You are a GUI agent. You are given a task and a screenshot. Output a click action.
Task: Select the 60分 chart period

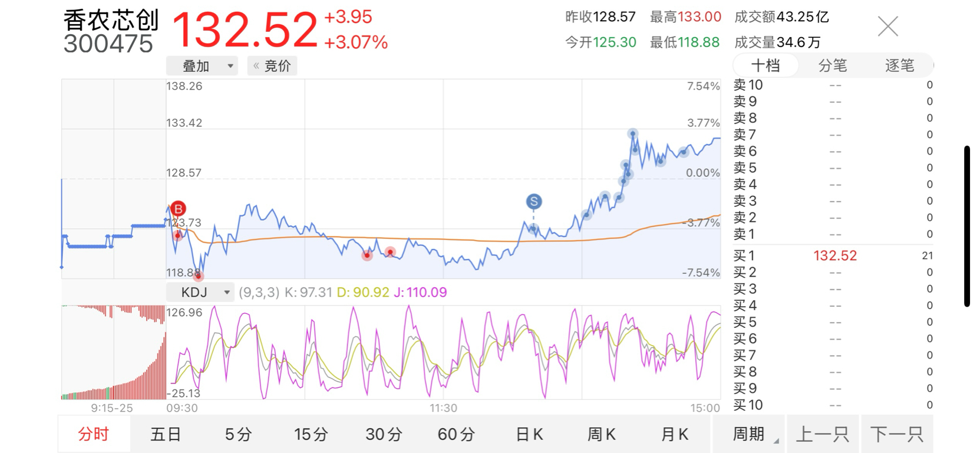[x=456, y=434]
